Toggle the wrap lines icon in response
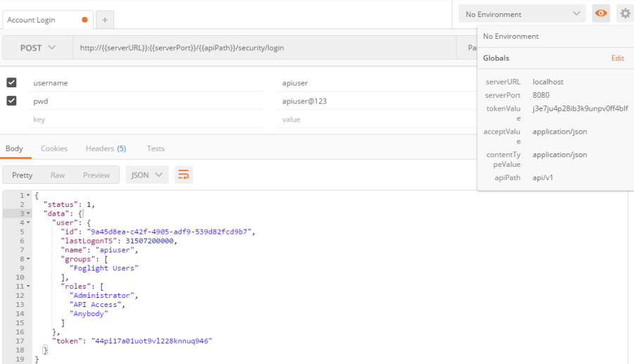The height and width of the screenshot is (364, 634). coord(183,175)
